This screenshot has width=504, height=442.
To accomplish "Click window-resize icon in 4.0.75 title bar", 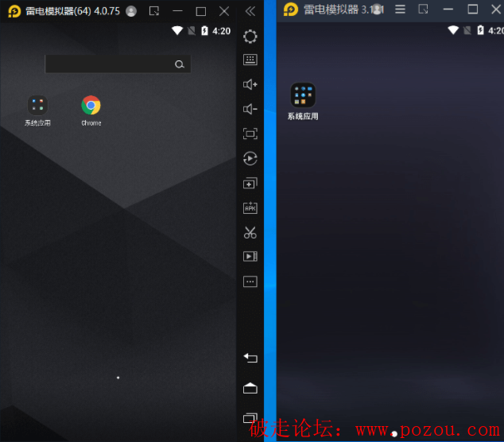I will coord(154,11).
